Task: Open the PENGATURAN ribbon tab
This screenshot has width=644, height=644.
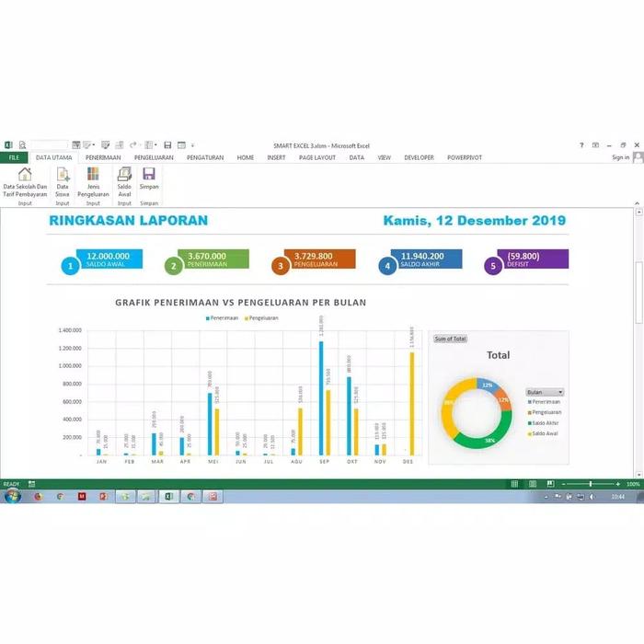Action: (205, 157)
